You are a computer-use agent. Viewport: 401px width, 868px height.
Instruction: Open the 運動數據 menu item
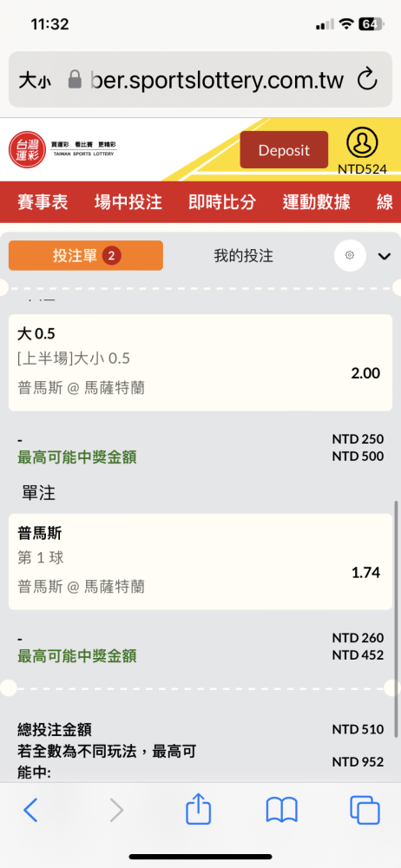[316, 202]
